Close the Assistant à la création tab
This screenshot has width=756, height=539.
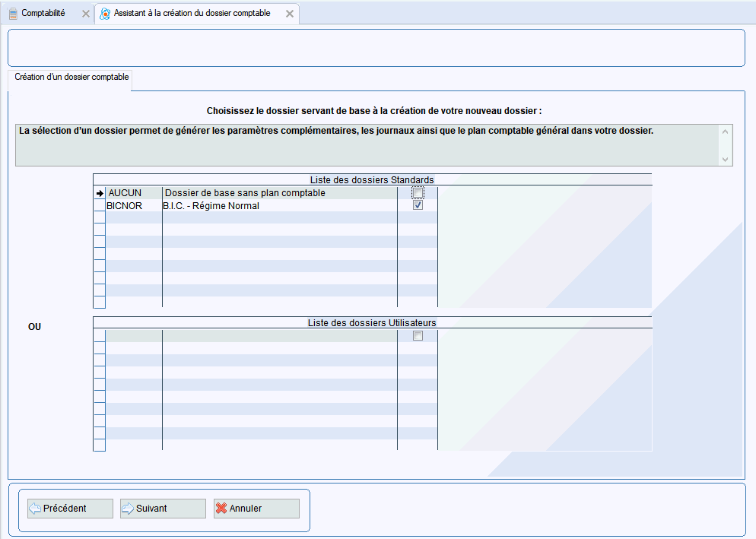click(290, 14)
